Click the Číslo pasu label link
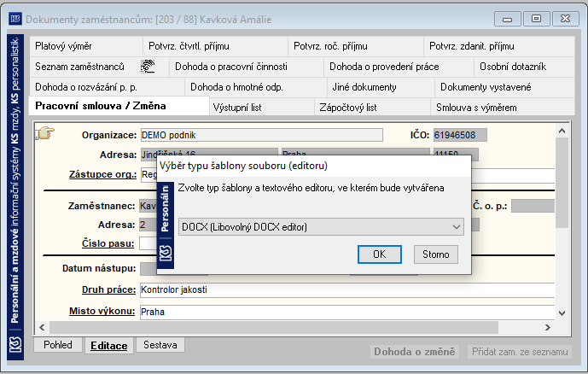Viewport: 588px width, 374px height. [108, 243]
